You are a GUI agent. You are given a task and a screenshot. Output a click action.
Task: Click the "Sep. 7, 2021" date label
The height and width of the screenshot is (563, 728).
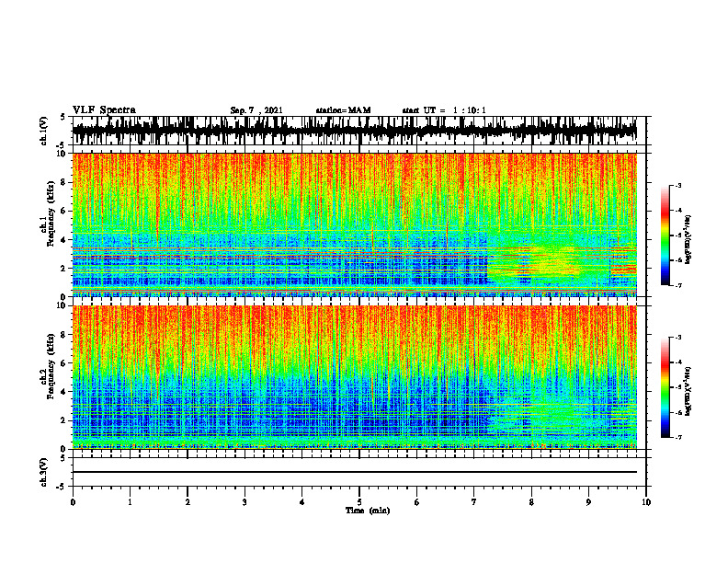[x=256, y=110]
